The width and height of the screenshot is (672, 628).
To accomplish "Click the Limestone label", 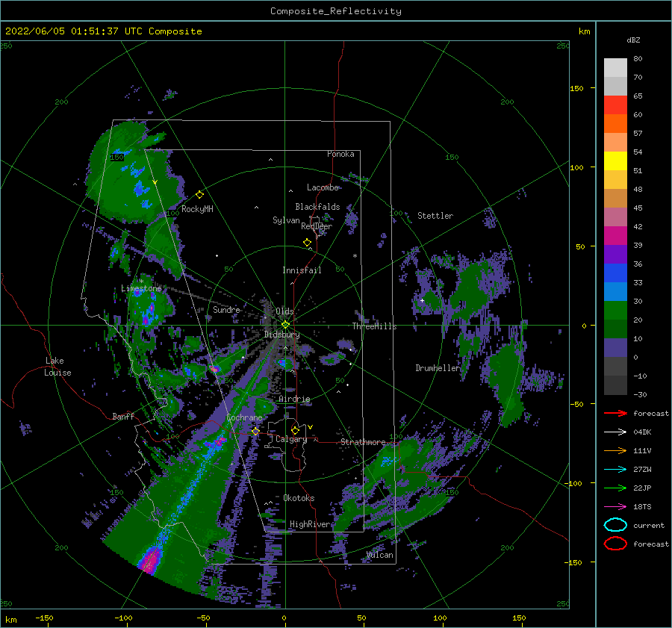I will click(141, 288).
